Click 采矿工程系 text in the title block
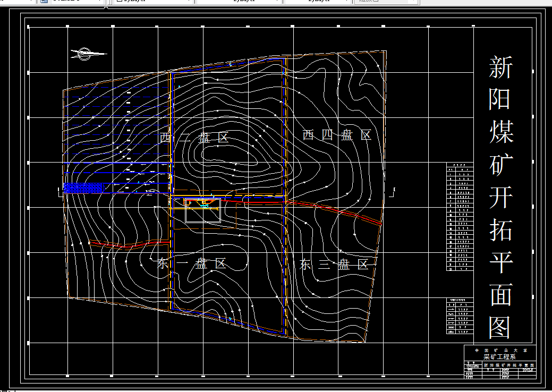The image size is (552, 392). tap(499, 356)
